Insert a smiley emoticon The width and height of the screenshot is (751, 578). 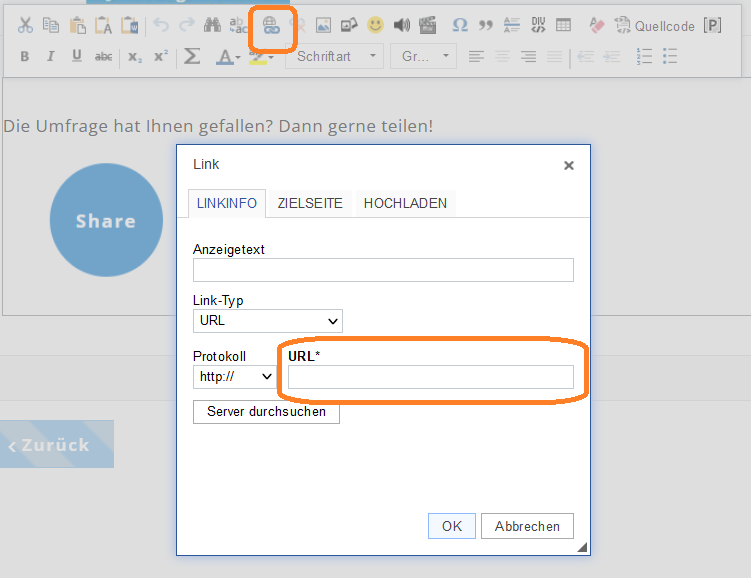click(376, 25)
